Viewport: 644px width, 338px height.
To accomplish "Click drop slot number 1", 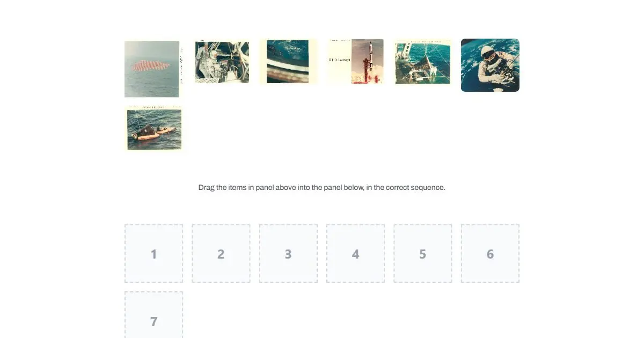I will 154,254.
